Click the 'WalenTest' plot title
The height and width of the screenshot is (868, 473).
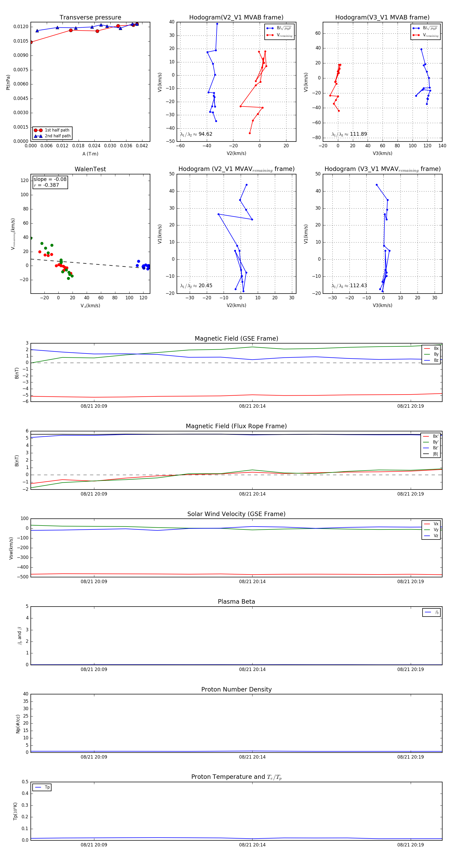[x=90, y=169]
